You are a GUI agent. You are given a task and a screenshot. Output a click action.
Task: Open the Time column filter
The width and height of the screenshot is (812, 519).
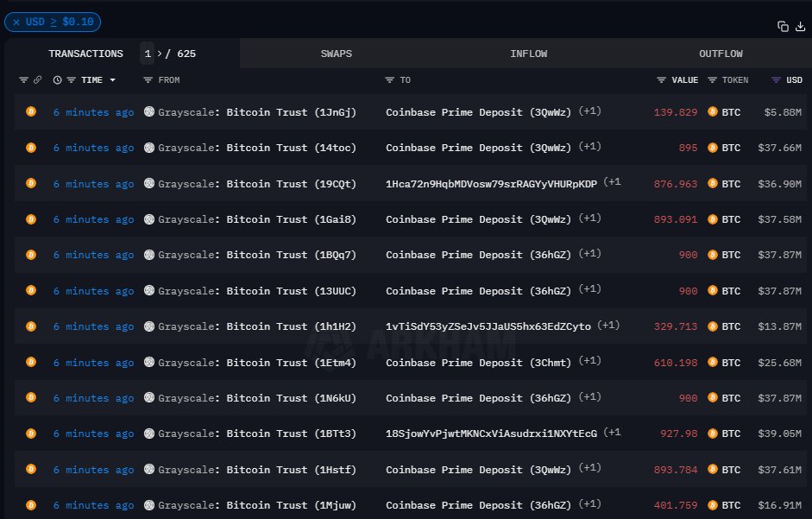tap(71, 79)
